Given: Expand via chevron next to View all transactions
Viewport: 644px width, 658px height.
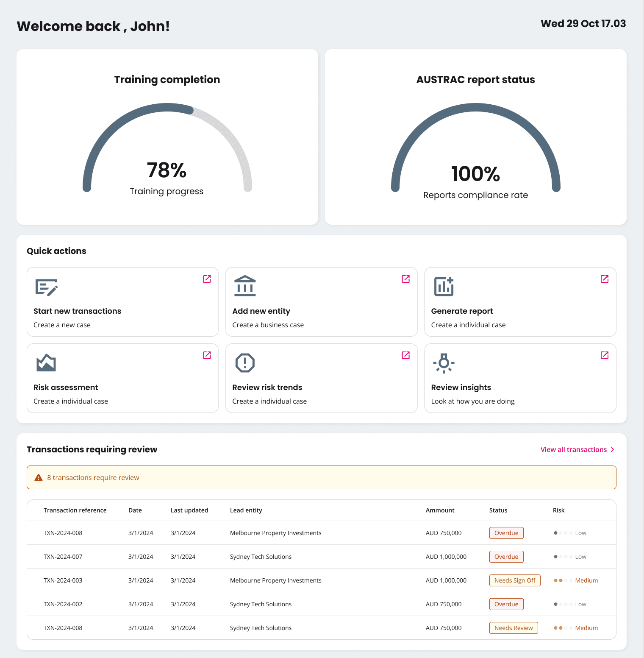Looking at the screenshot, I should coord(612,449).
